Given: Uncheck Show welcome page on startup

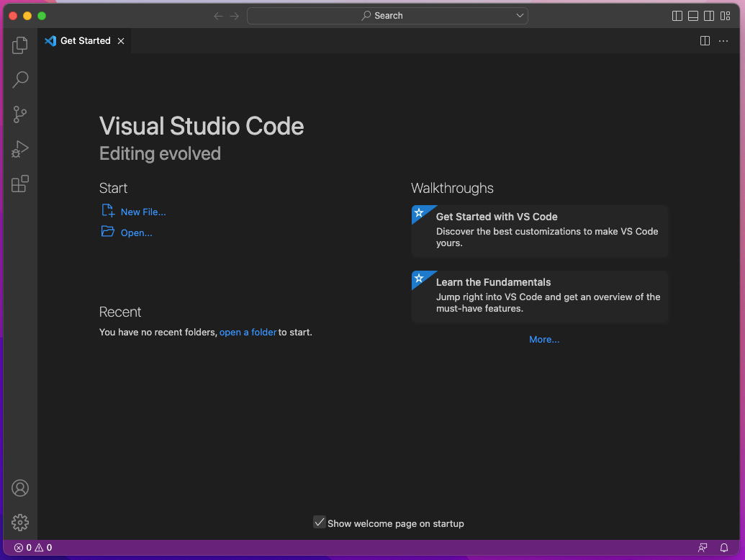Looking at the screenshot, I should click(x=320, y=522).
